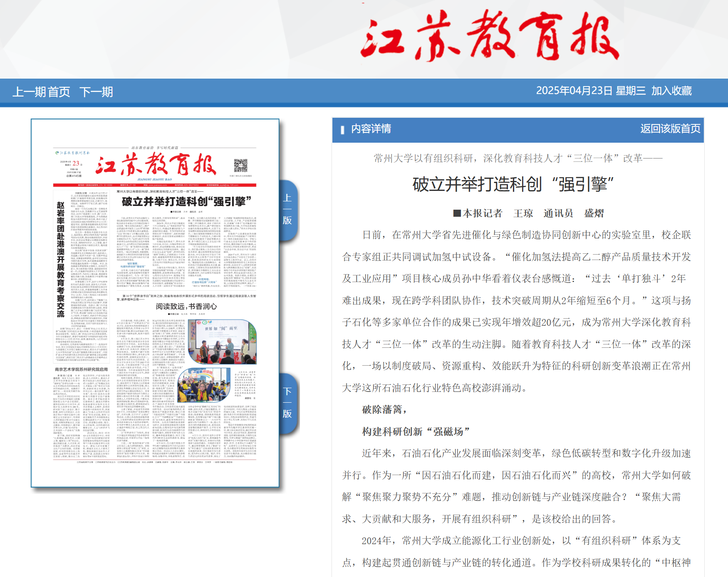This screenshot has width=728, height=577.
Task: Click the green 江苏教育报刊总社 emblem
Action: 57,153
